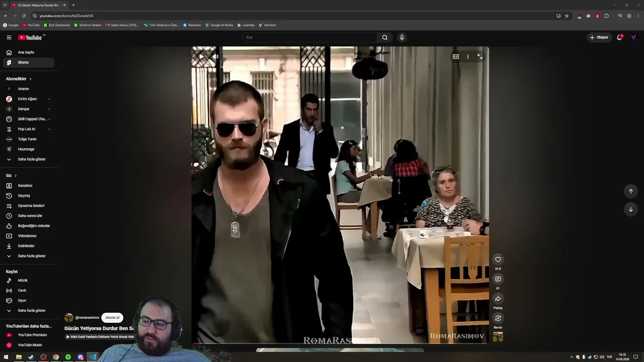Expand the Siz section
This screenshot has width=644, height=362.
[x=12, y=175]
